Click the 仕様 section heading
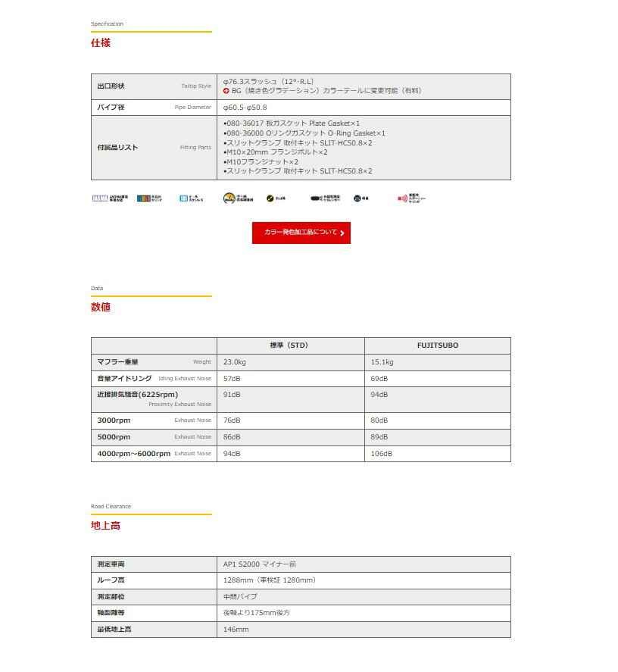This screenshot has height=672, width=618. point(101,43)
